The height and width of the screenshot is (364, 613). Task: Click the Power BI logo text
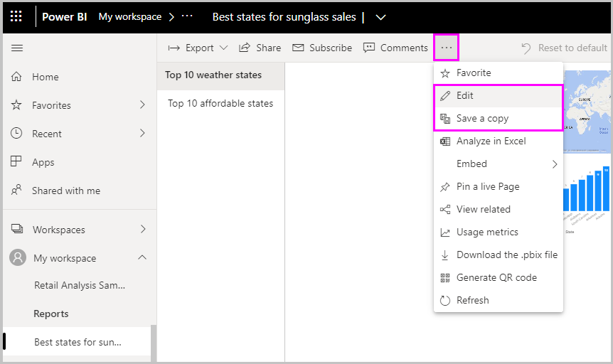65,17
